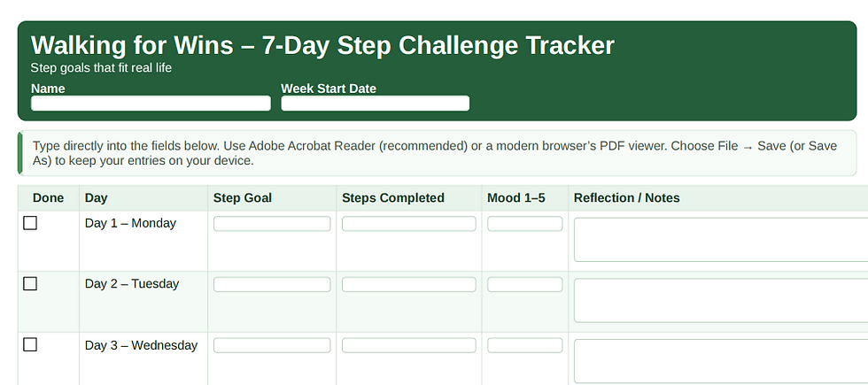Click the 7-Day Step Challenge Tracker title
868x385 pixels.
click(322, 46)
